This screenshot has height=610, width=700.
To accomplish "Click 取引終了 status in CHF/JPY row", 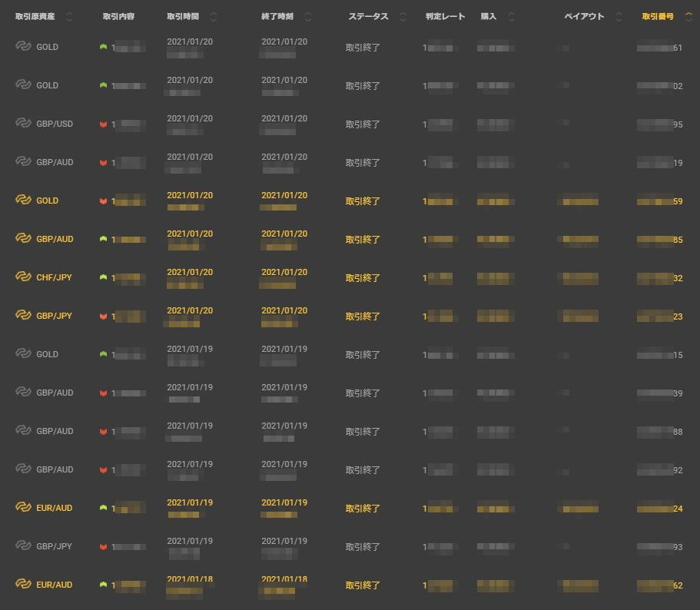I will 363,278.
